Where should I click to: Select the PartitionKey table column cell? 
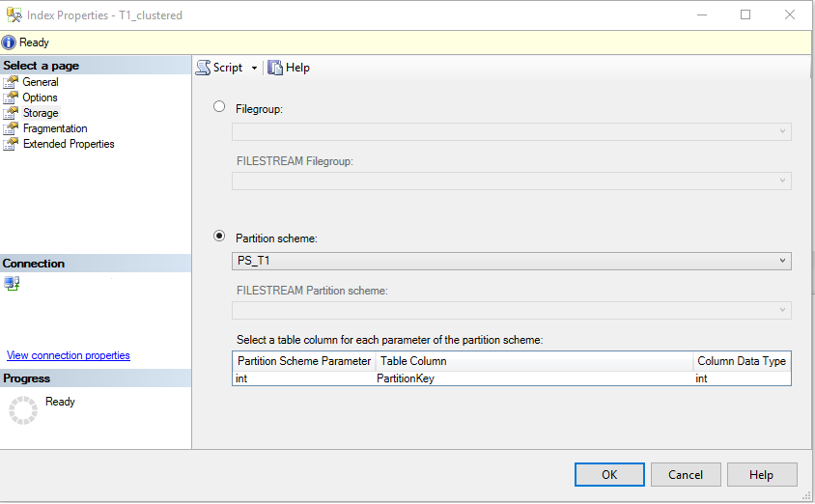pyautogui.click(x=534, y=378)
